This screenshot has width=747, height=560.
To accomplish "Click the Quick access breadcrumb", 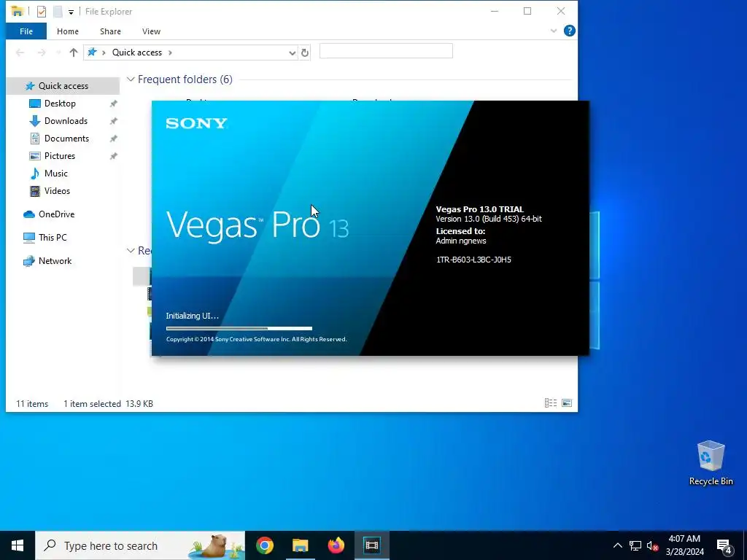I will [136, 52].
